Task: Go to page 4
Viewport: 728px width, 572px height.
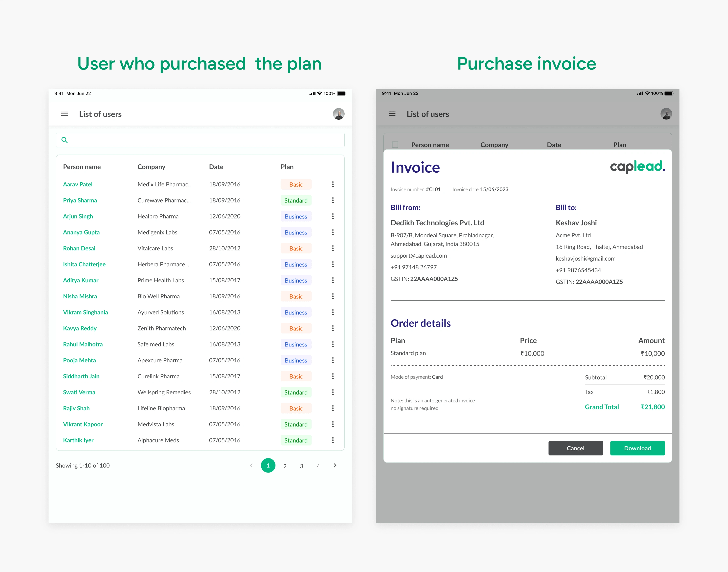Action: [318, 466]
